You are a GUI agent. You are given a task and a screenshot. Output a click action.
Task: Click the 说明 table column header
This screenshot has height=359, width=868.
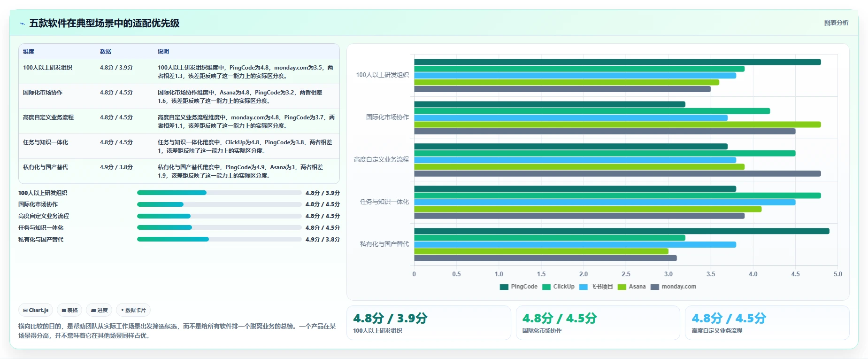pyautogui.click(x=163, y=52)
